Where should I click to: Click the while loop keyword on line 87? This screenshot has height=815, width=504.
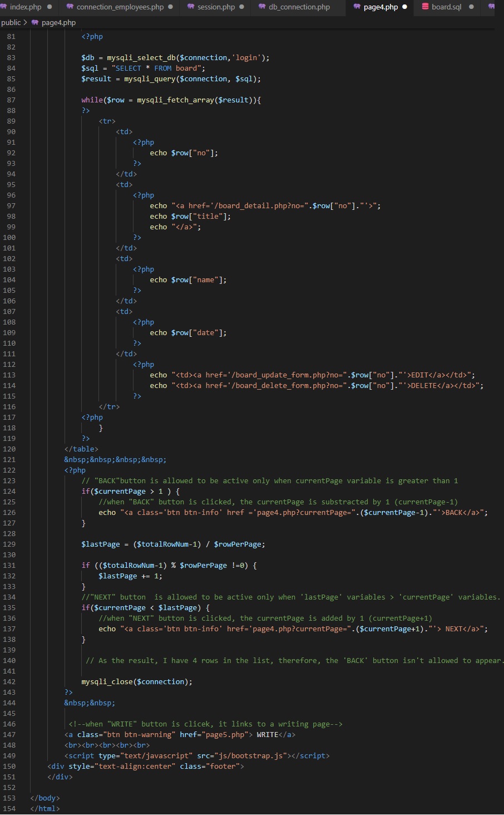coord(92,100)
